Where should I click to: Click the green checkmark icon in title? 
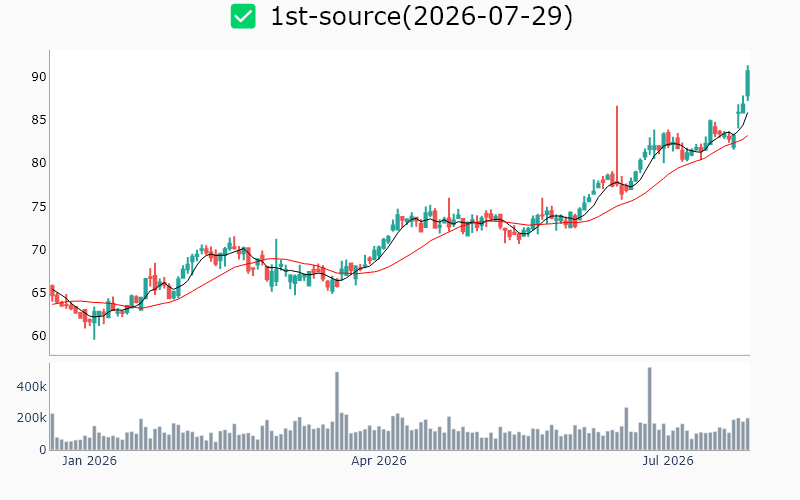click(x=243, y=16)
